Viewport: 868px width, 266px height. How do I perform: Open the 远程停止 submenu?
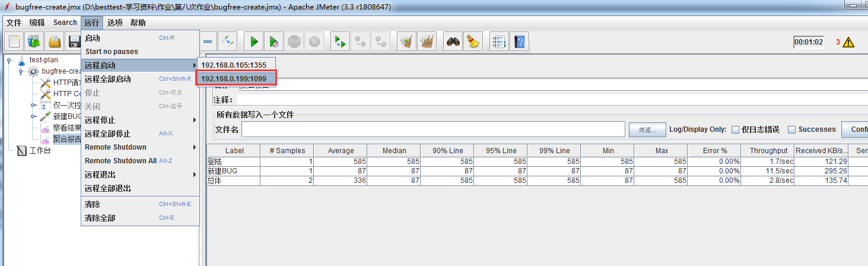140,120
